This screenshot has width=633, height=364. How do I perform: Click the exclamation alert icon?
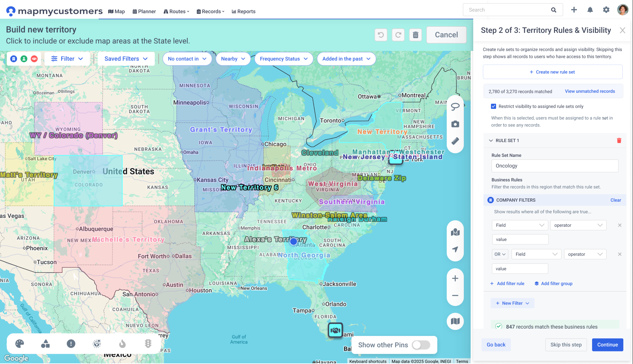(71, 344)
